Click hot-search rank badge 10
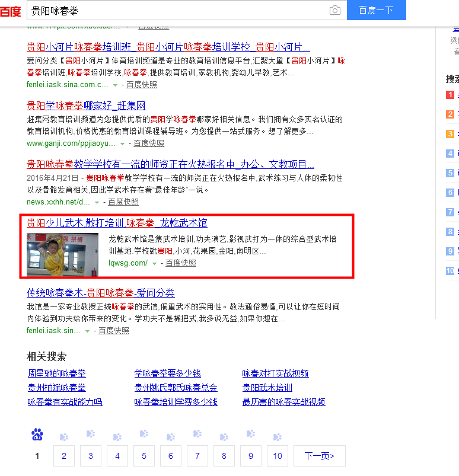This screenshot has height=476, width=459. [450, 271]
